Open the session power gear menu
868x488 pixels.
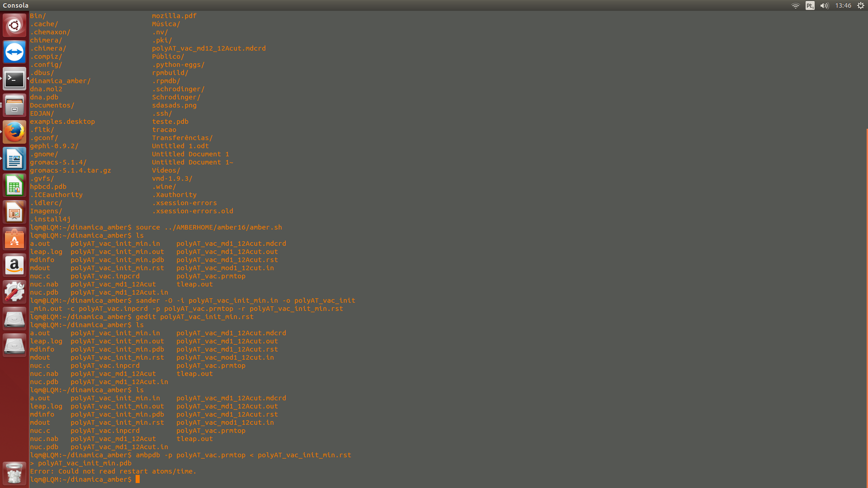(860, 5)
